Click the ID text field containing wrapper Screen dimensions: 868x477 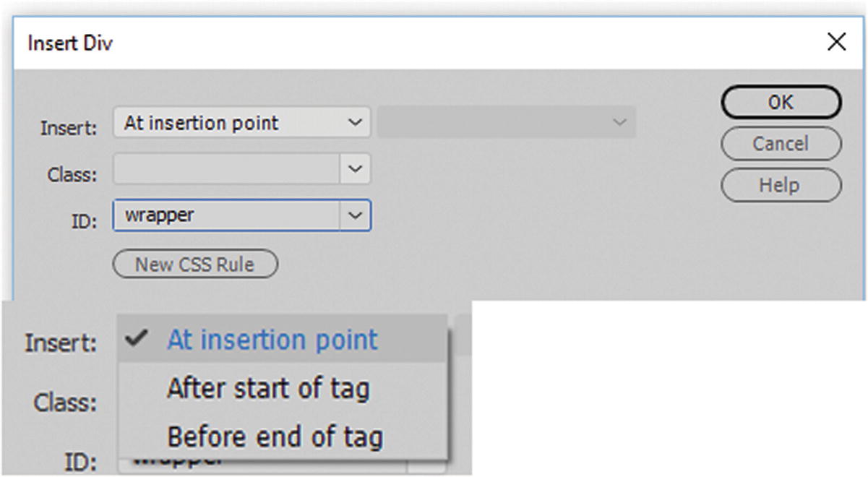pos(217,215)
